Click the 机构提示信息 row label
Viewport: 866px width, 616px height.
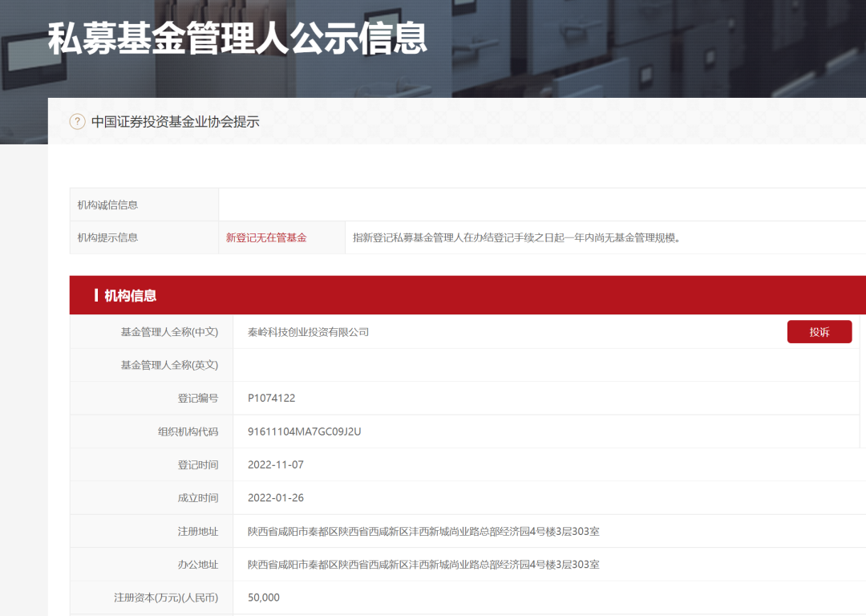click(x=107, y=237)
